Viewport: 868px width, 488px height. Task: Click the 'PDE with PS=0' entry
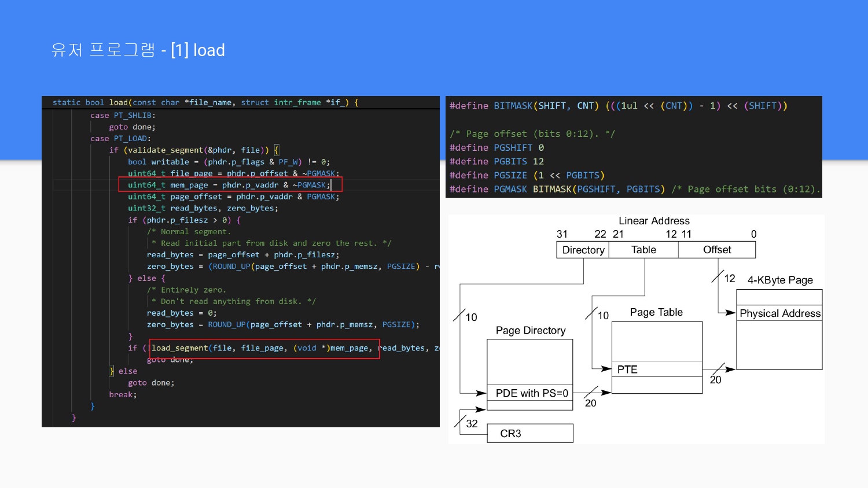pos(530,393)
